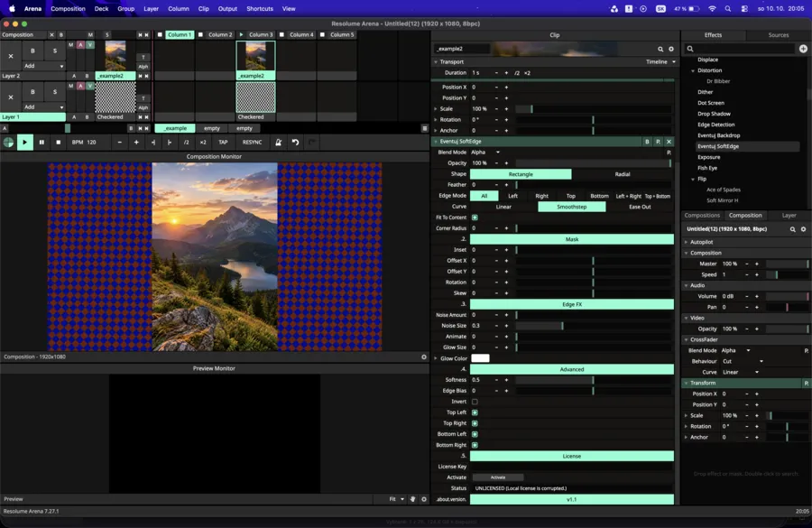
Task: Toggle the metronome icon
Action: point(278,143)
